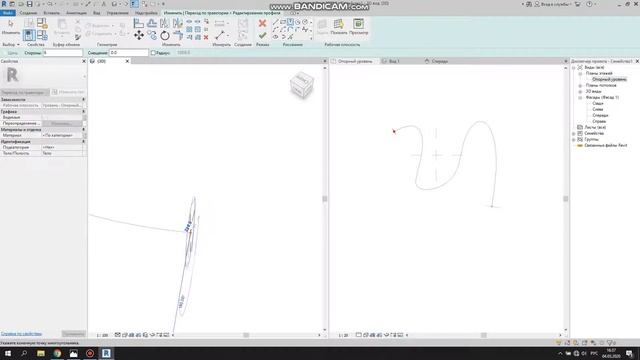Click the highlighted Properties palette icon
Viewport: 640px width, 360px height.
[29, 35]
